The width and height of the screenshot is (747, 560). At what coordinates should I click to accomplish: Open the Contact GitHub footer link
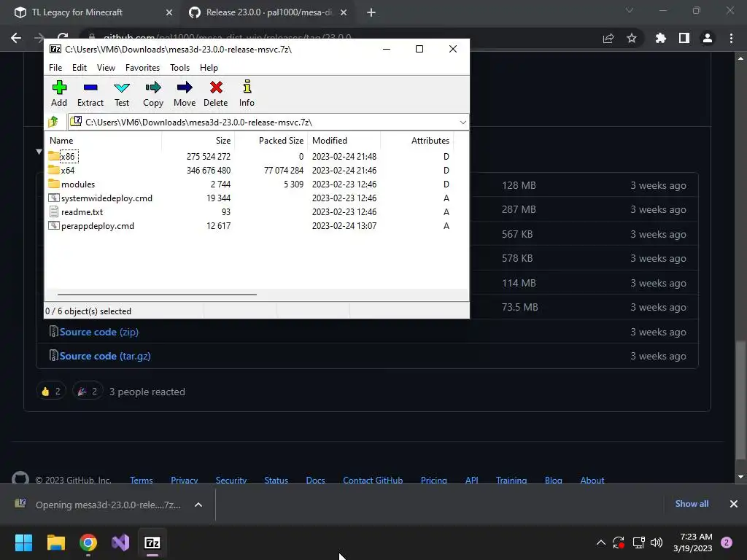click(373, 480)
